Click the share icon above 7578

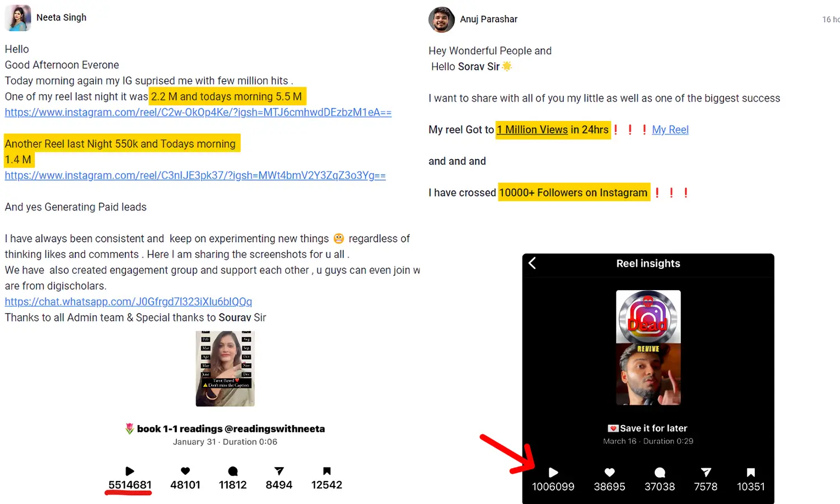(x=706, y=473)
